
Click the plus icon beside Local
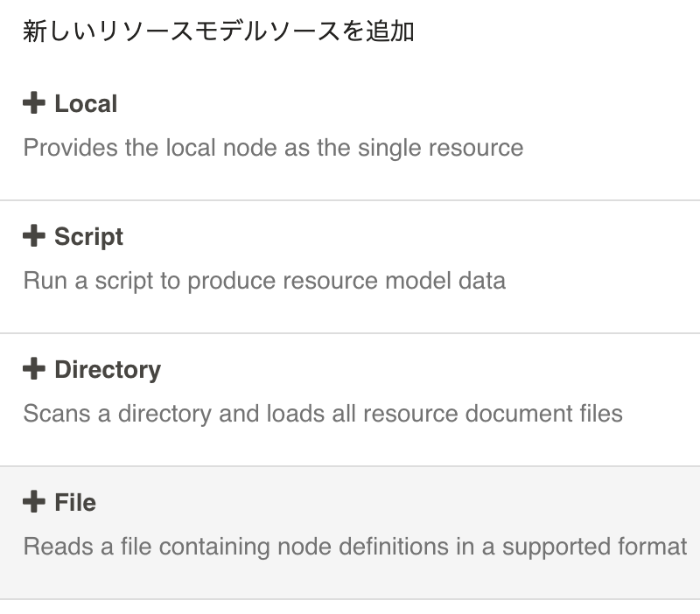(33, 103)
